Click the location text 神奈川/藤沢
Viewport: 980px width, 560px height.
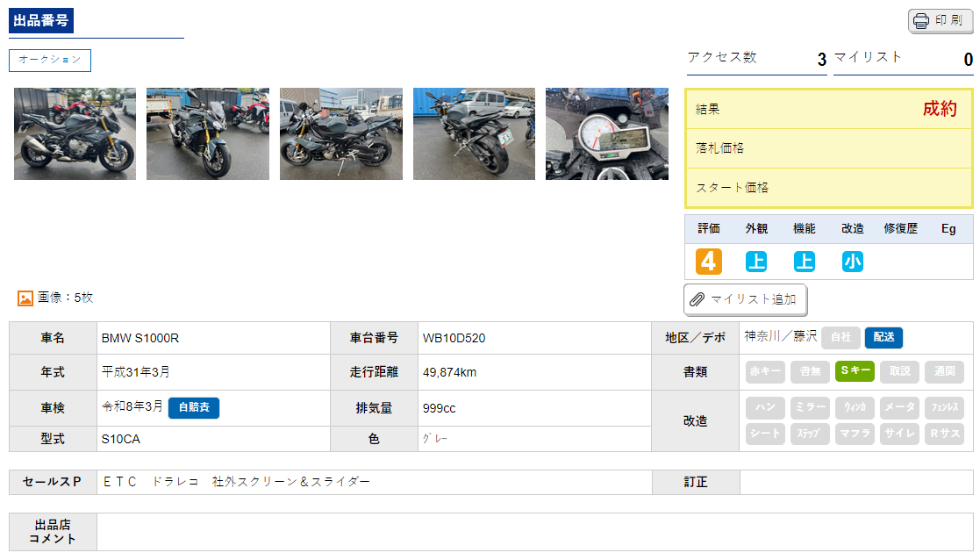tap(781, 336)
